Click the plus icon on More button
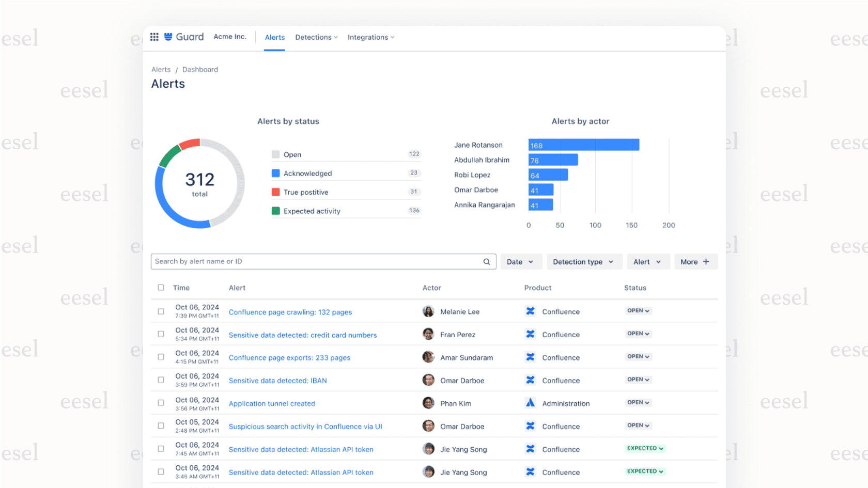The width and height of the screenshot is (868, 488). [x=706, y=262]
